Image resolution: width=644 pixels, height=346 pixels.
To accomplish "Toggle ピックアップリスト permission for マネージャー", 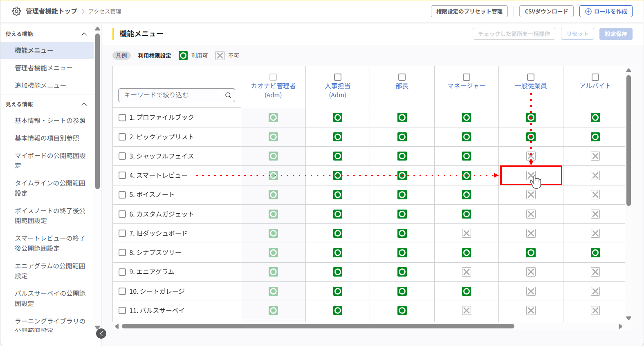I will (x=466, y=137).
